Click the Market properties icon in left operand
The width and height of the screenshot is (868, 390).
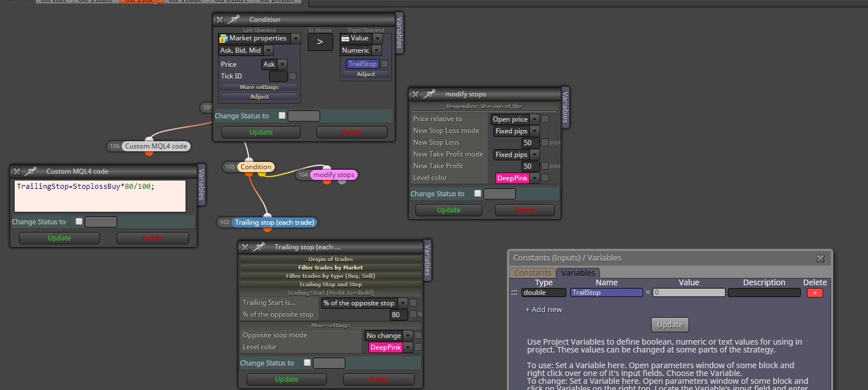coord(224,38)
